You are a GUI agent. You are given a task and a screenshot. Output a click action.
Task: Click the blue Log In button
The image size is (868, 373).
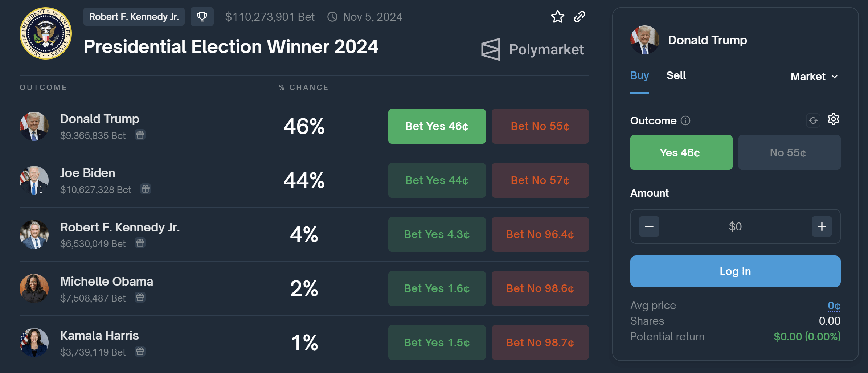(x=735, y=271)
